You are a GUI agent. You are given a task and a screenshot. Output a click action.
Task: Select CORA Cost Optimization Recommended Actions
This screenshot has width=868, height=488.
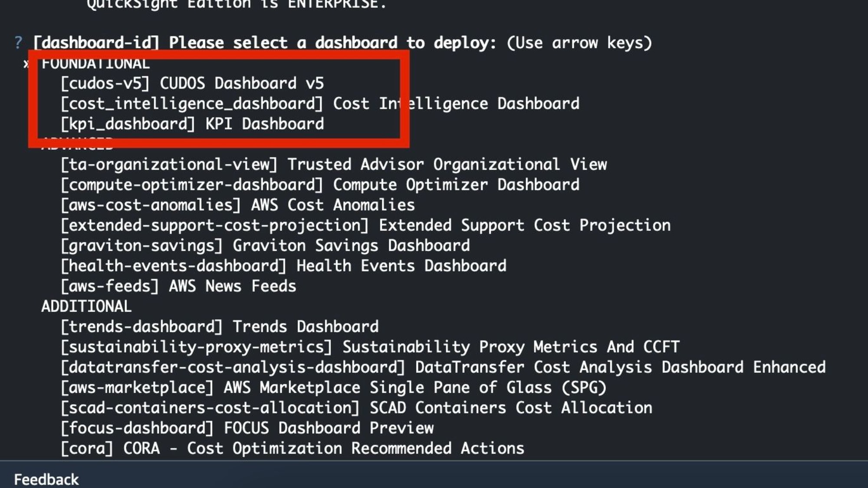(292, 448)
